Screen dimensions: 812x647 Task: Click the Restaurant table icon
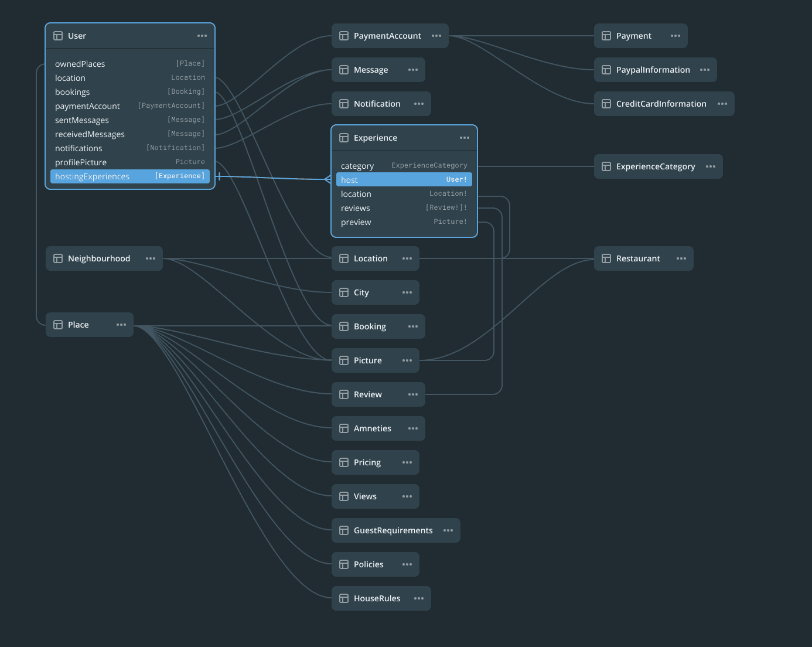click(x=606, y=258)
